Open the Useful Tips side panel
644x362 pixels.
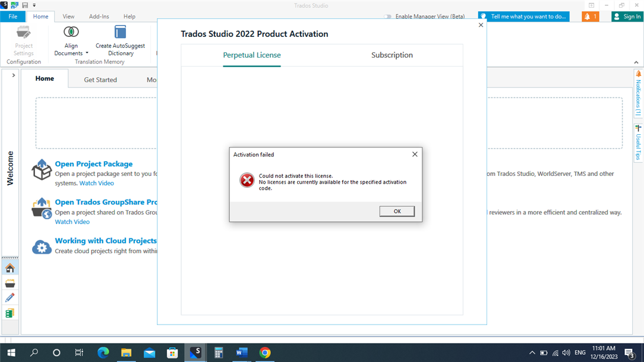[x=638, y=142]
